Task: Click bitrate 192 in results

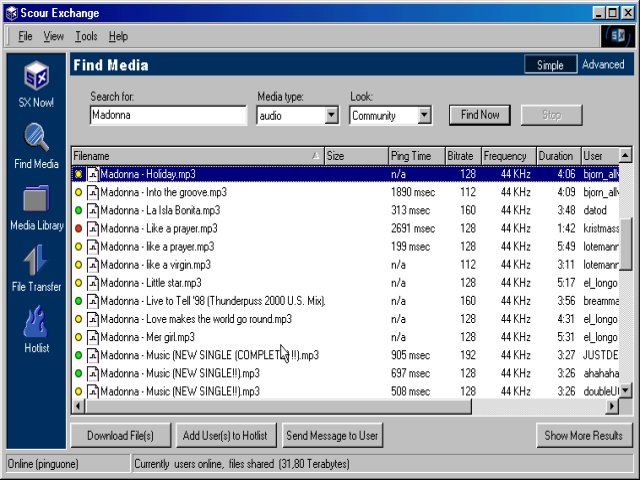Action: click(x=468, y=355)
